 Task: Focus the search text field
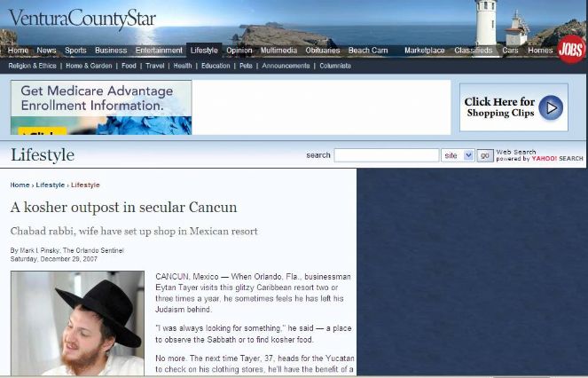[x=387, y=155]
